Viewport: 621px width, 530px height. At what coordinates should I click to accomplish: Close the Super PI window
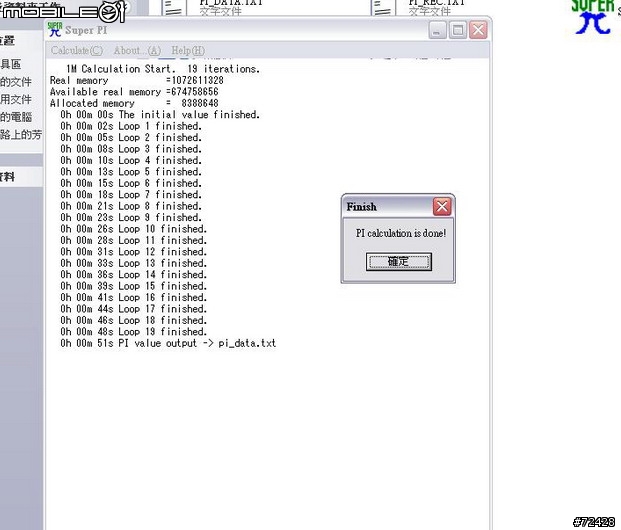478,30
